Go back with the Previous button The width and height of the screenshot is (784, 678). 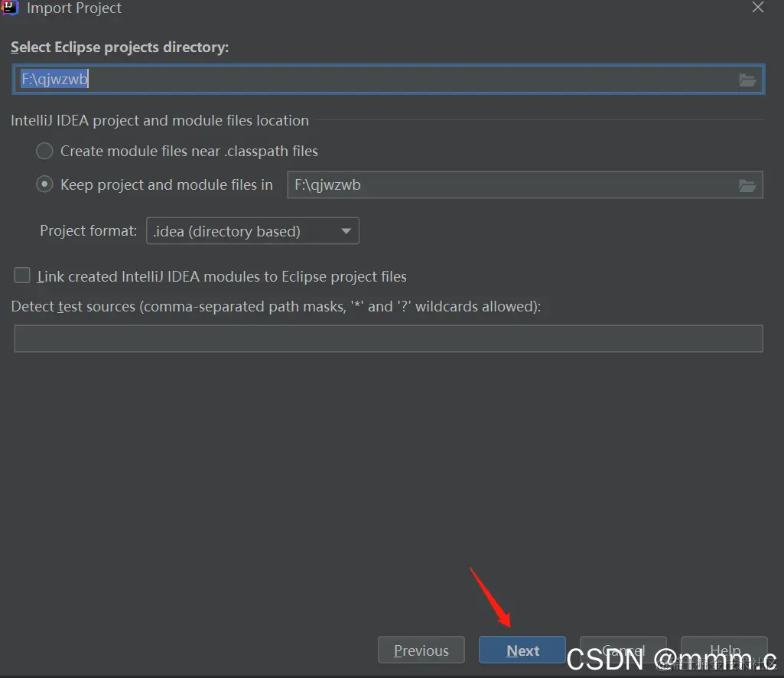(421, 650)
